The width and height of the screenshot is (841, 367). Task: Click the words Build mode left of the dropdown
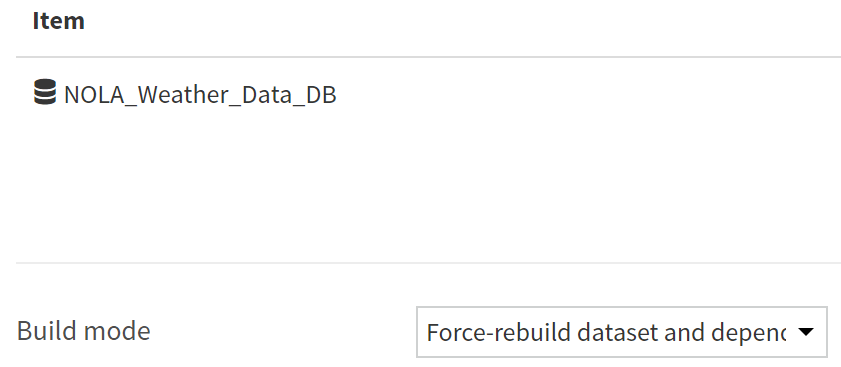tap(84, 331)
